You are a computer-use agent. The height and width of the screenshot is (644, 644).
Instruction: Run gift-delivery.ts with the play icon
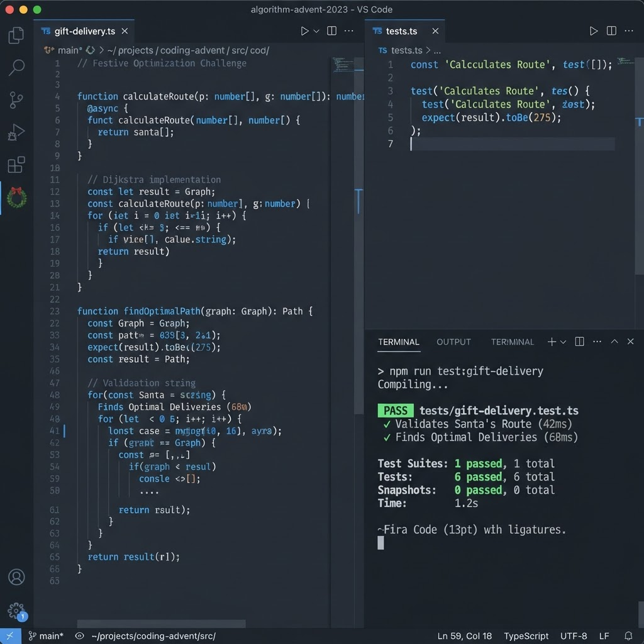[x=304, y=31]
